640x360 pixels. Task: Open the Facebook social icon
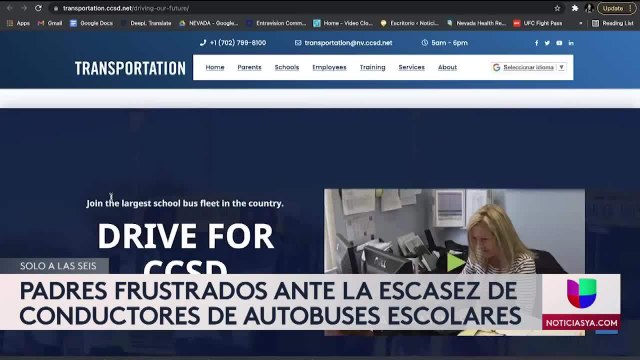point(536,43)
